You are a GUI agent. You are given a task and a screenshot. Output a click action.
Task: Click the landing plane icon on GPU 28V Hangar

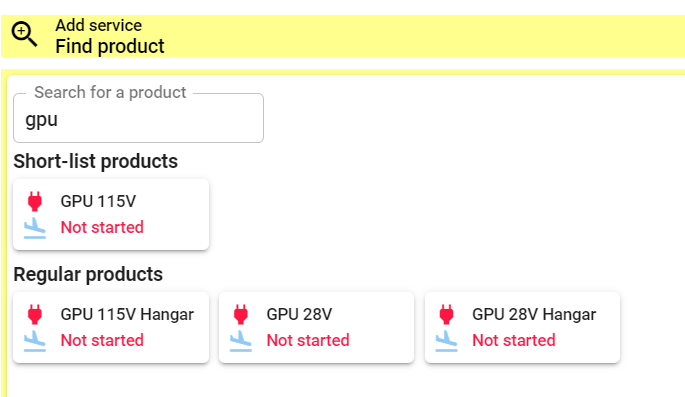pos(446,341)
